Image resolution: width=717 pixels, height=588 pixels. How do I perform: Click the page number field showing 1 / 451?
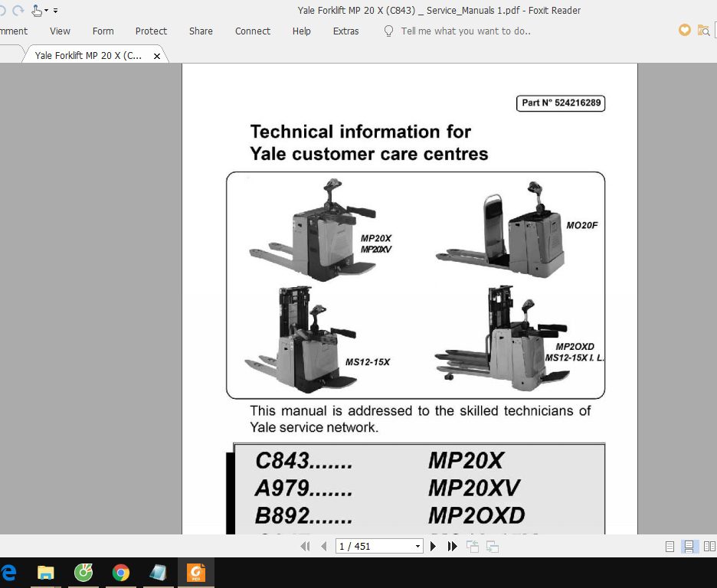click(374, 546)
